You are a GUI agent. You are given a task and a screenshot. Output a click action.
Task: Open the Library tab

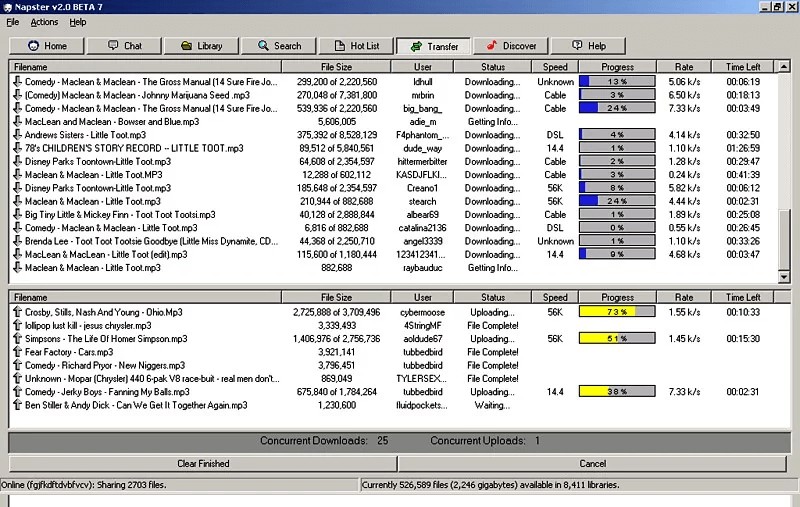coord(202,46)
